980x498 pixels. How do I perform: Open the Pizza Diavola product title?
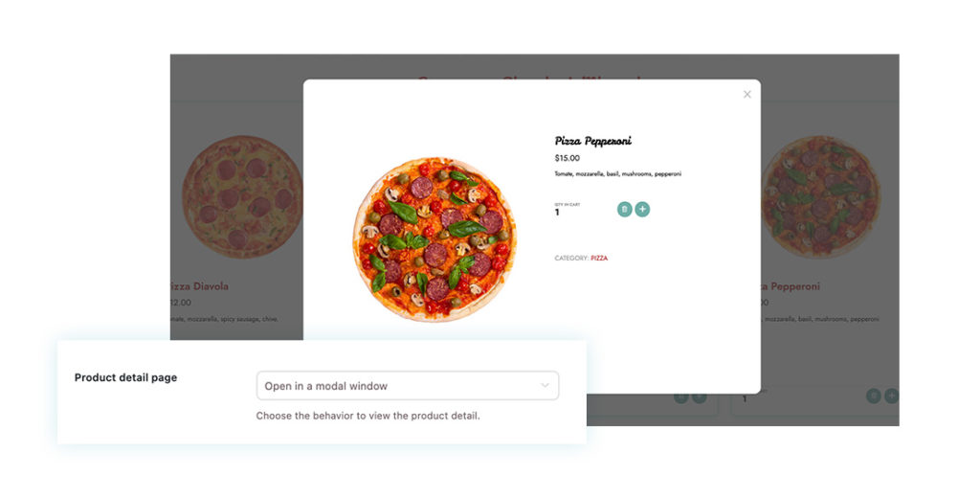tap(199, 286)
